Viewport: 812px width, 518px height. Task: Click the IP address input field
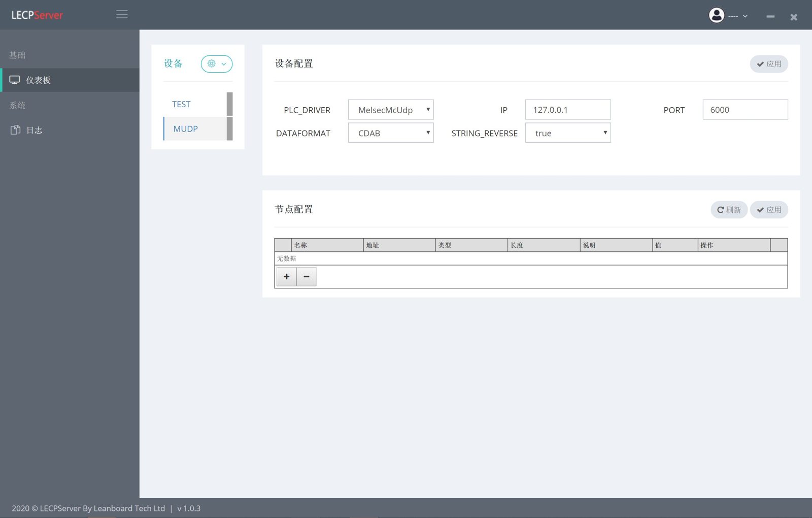(568, 110)
